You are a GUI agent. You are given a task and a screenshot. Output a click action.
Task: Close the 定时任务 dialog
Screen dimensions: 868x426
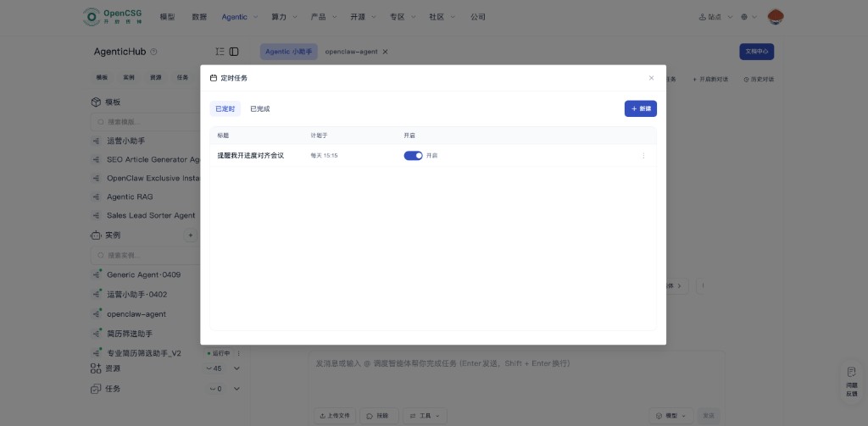tap(651, 78)
